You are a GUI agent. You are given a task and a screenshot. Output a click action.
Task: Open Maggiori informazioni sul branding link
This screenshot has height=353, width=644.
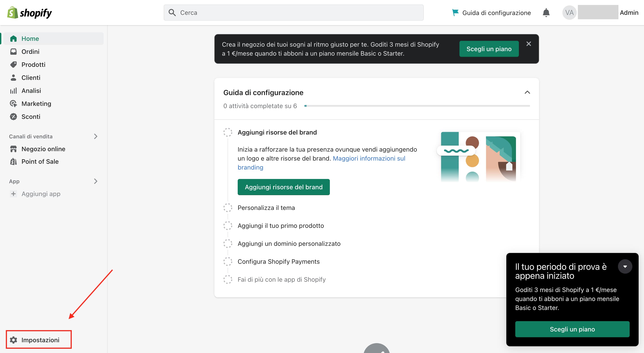[321, 163]
